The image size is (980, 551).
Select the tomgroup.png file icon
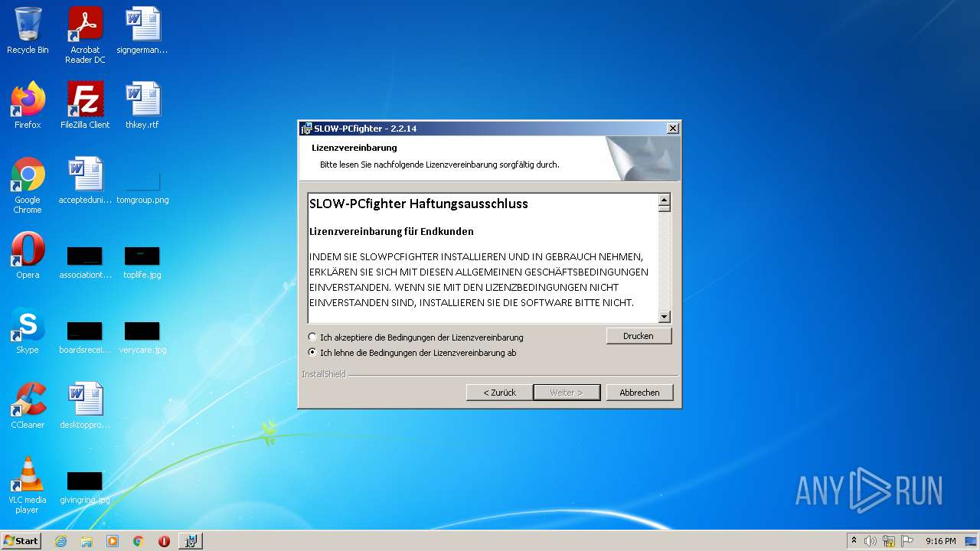[142, 187]
